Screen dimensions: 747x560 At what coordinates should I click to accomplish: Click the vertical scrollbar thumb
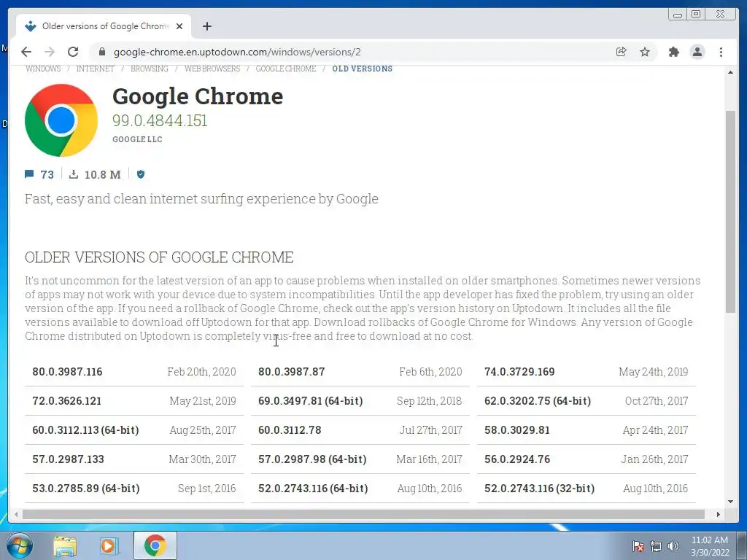pyautogui.click(x=730, y=211)
